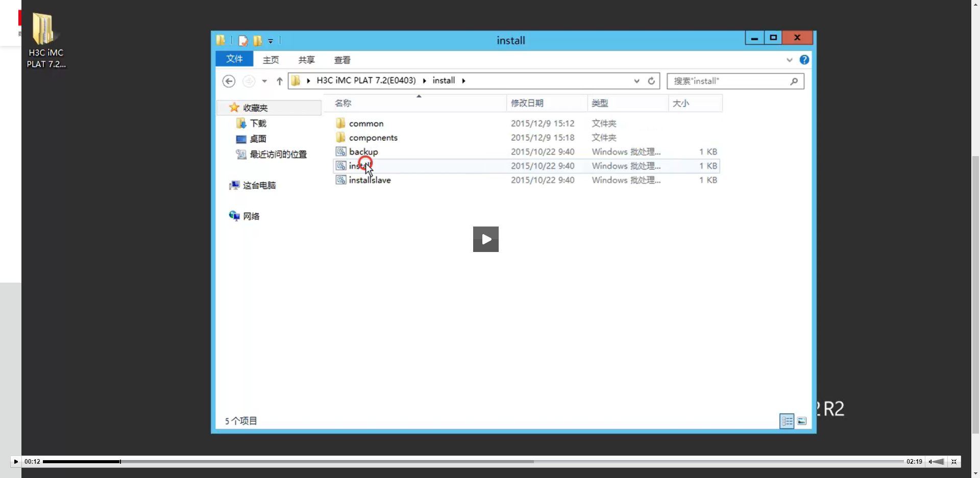This screenshot has width=980, height=478.
Task: Click the page's vertical scrollbar thumb
Action: (x=975, y=294)
